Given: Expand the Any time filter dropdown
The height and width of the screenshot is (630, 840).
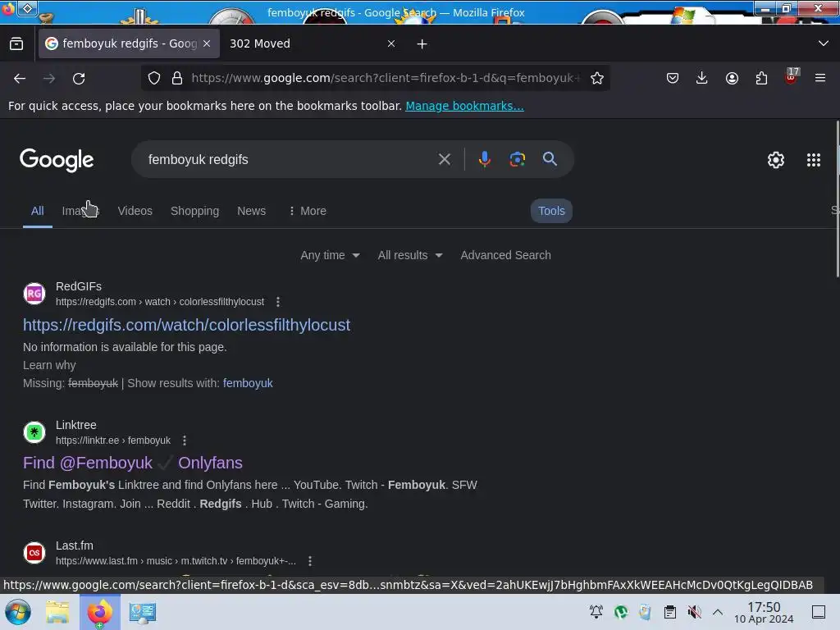Looking at the screenshot, I should 330,256.
